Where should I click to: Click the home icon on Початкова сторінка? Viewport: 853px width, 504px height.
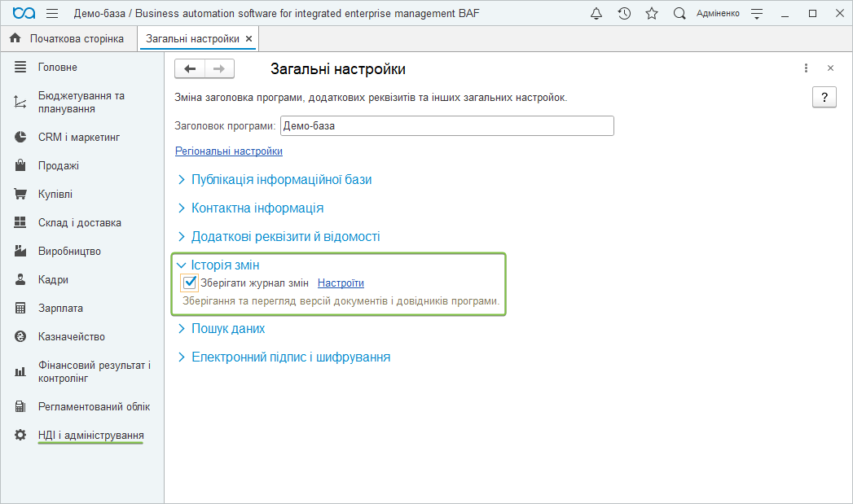[x=15, y=38]
